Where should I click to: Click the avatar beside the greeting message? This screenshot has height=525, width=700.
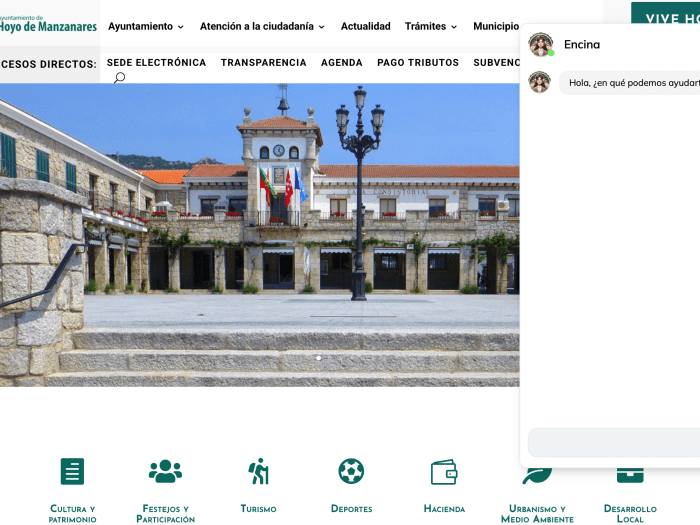coord(539,82)
